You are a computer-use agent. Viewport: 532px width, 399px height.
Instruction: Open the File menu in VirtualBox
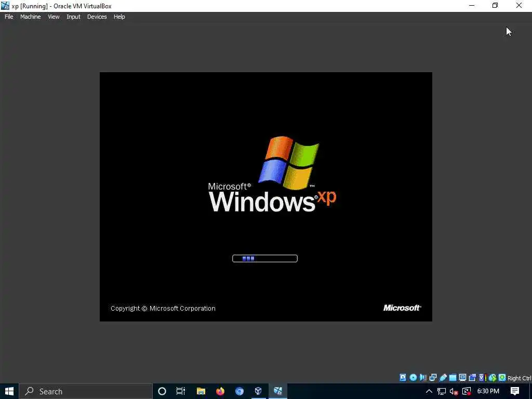point(9,17)
